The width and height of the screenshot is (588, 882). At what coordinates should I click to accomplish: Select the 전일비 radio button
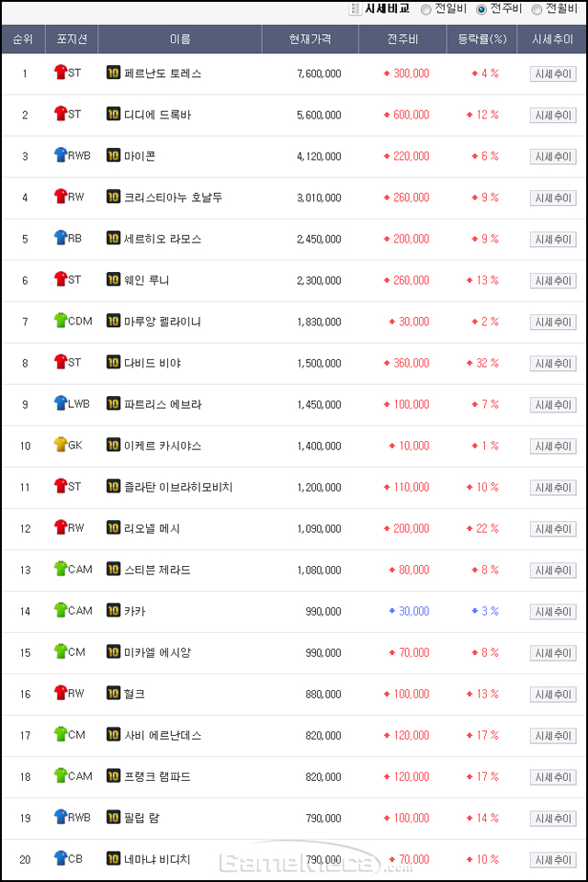click(x=426, y=9)
